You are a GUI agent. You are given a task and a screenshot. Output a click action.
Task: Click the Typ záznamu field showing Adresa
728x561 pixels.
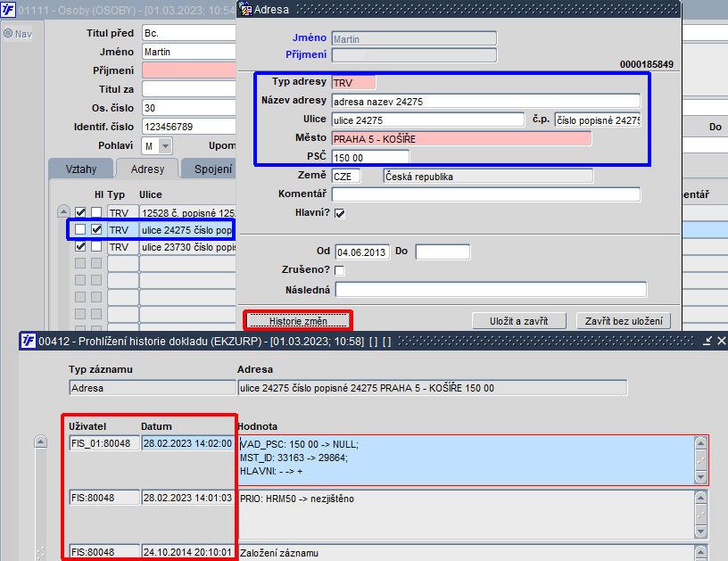[x=153, y=388]
